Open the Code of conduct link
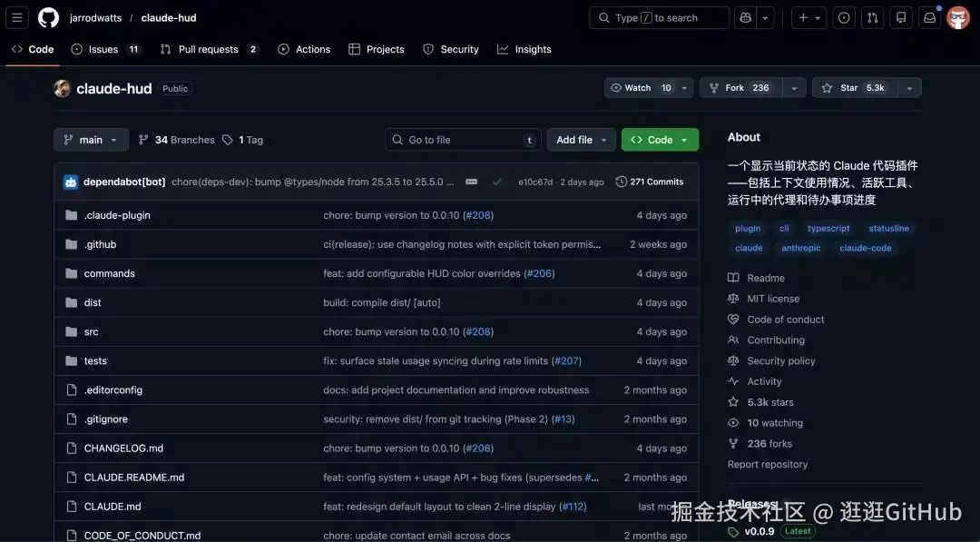Image resolution: width=980 pixels, height=542 pixels. click(786, 320)
